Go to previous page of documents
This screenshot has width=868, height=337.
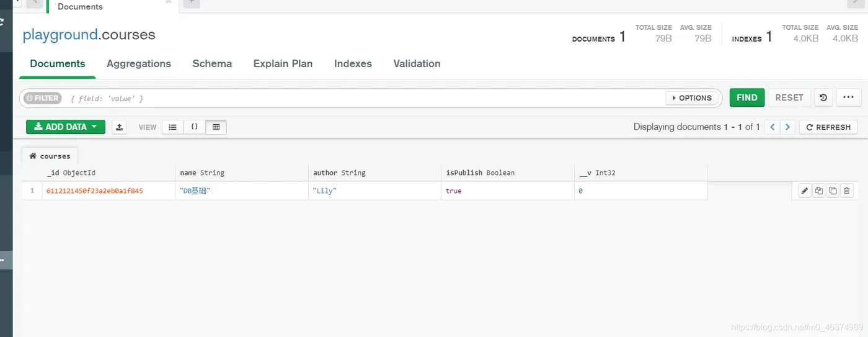tap(773, 127)
